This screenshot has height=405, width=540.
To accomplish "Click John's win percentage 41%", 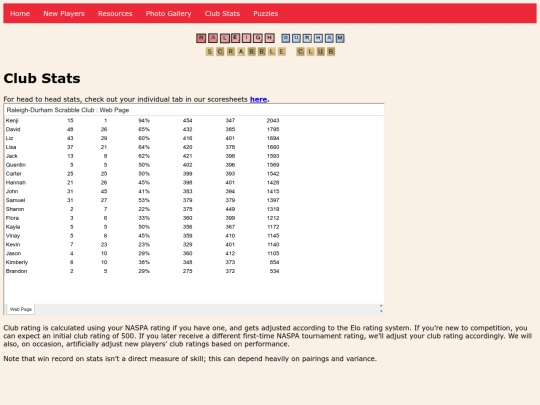I will (x=144, y=191).
